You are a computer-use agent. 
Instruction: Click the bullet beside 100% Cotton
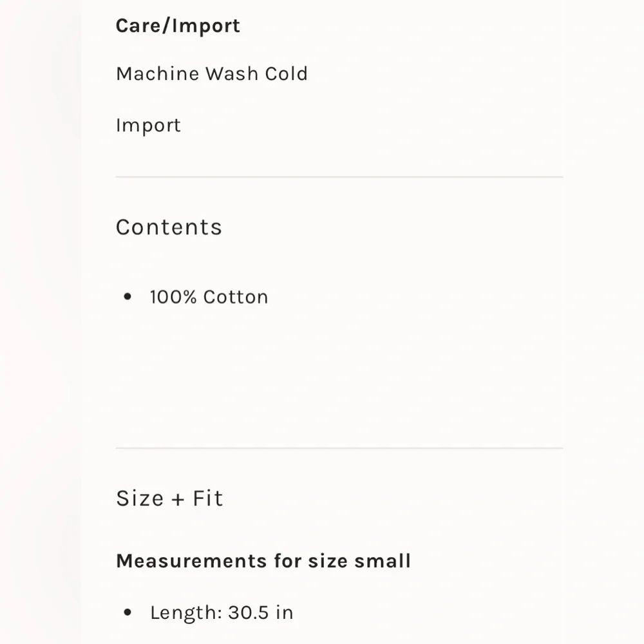pos(128,297)
